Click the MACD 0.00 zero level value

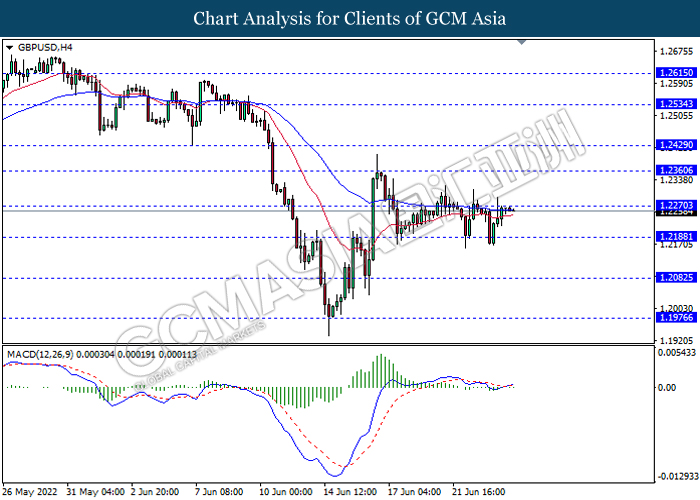tap(667, 388)
